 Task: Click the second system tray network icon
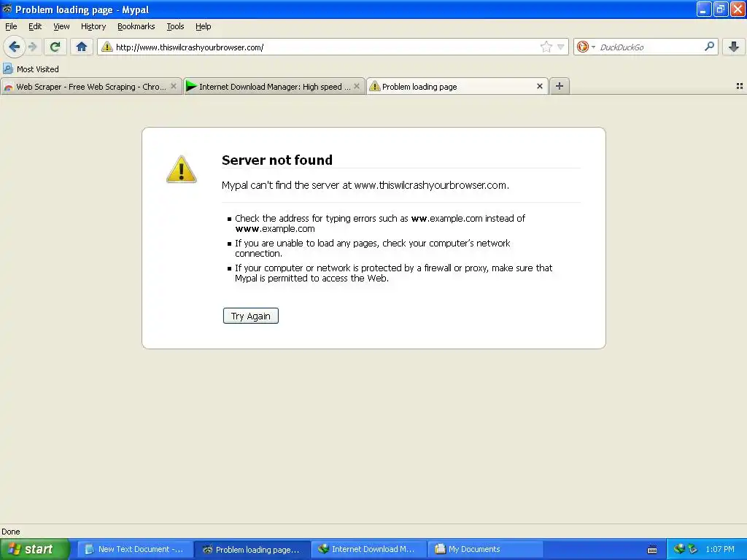[x=693, y=549]
